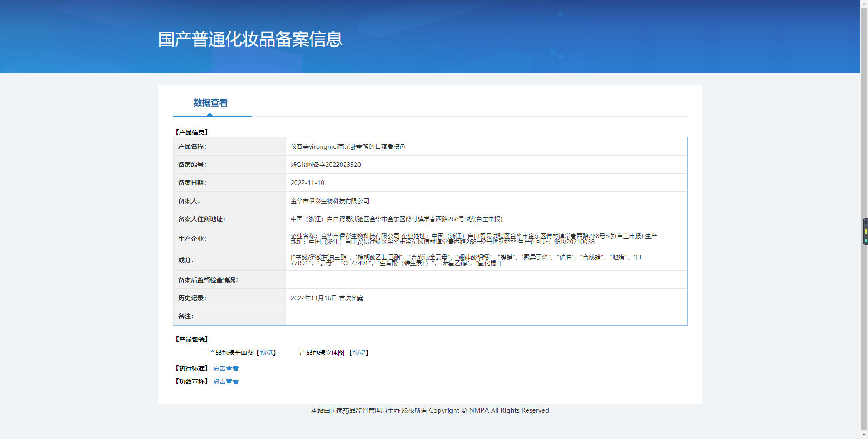Open the 数据查看 tab
868x439 pixels.
(211, 103)
